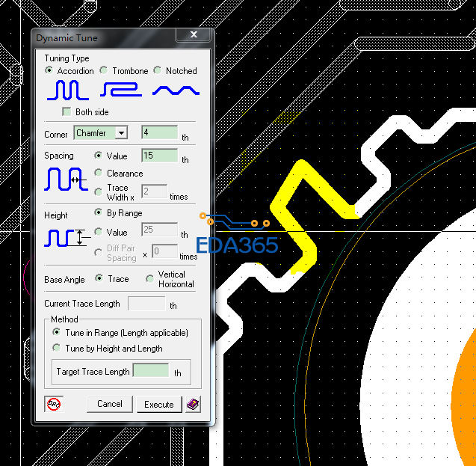Click the Dynamic Tune title bar text

click(67, 38)
